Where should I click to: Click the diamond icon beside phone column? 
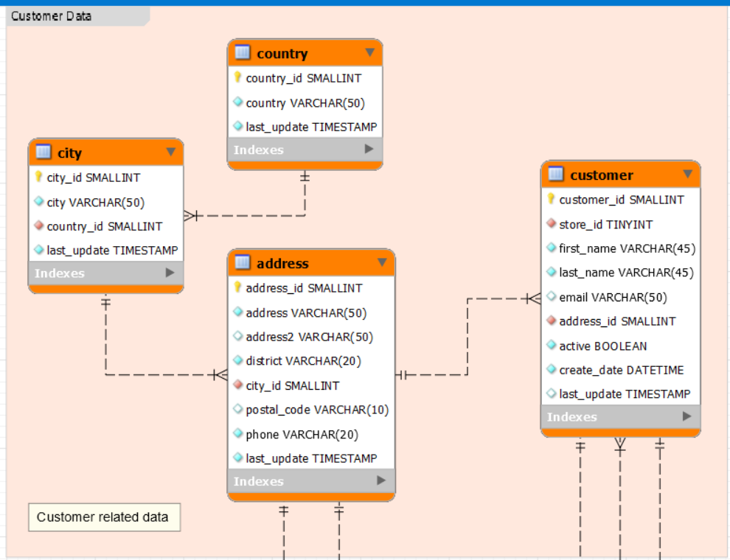[238, 433]
